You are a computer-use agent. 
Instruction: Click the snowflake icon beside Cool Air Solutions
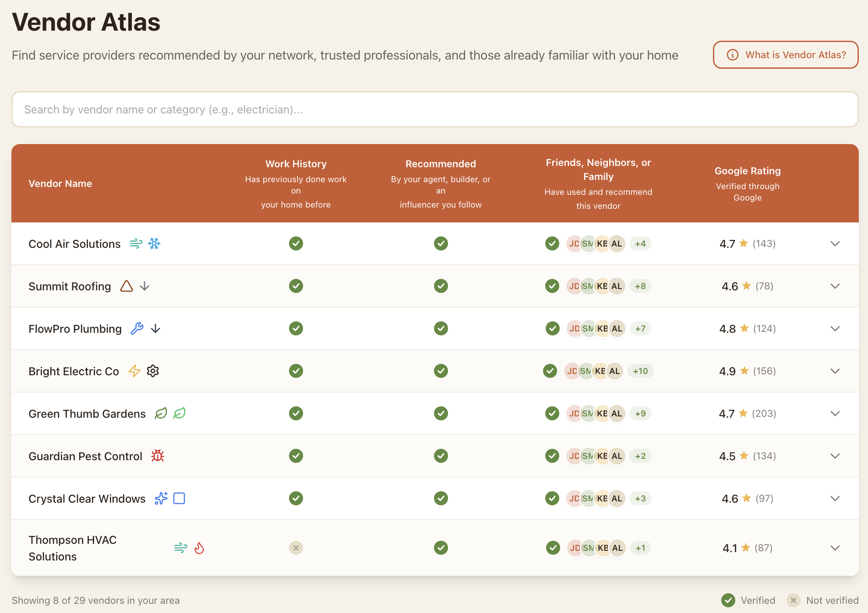point(154,243)
